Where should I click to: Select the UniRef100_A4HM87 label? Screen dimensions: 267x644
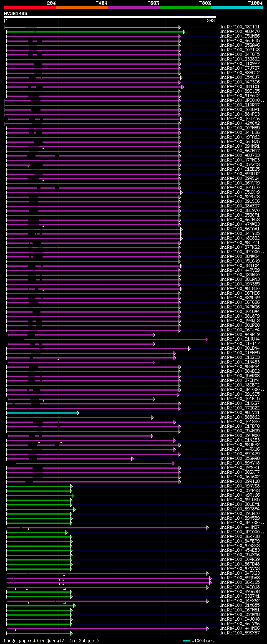240,528
